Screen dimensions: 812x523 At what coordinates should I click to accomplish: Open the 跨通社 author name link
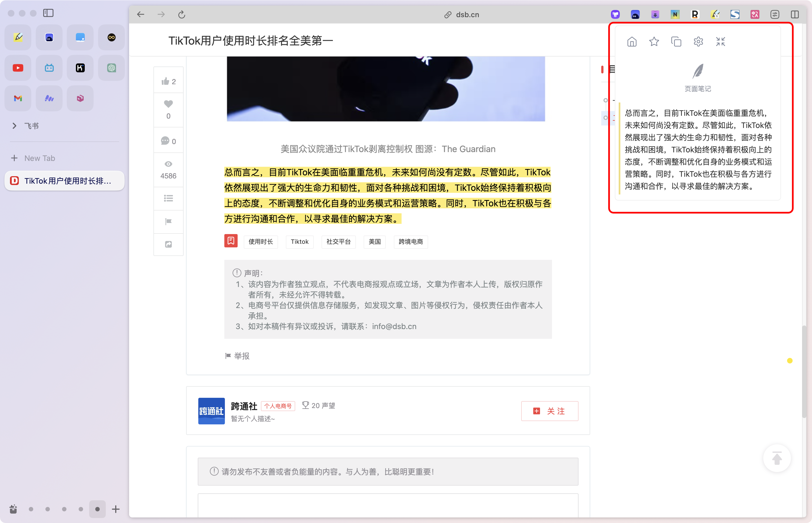pos(244,406)
